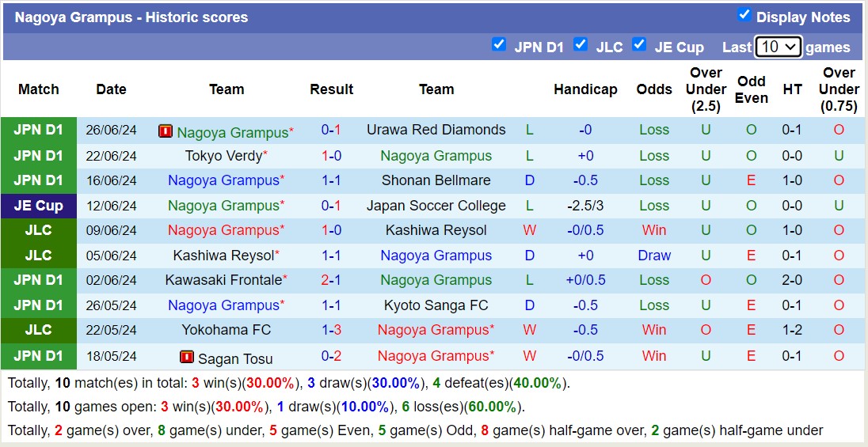
Task: Click the 0-2 score against Sagan Tosu
Action: point(331,356)
